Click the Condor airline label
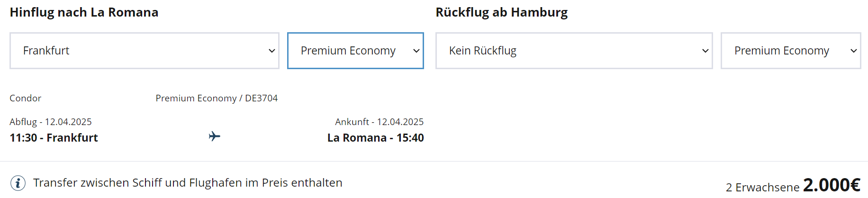Screen dimensions: 868x198 (x=26, y=98)
